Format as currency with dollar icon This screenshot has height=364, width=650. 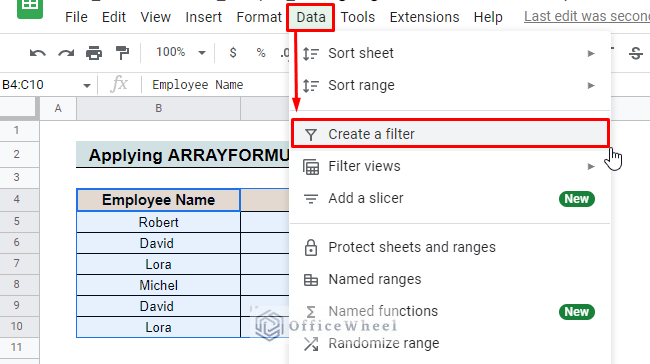[233, 53]
